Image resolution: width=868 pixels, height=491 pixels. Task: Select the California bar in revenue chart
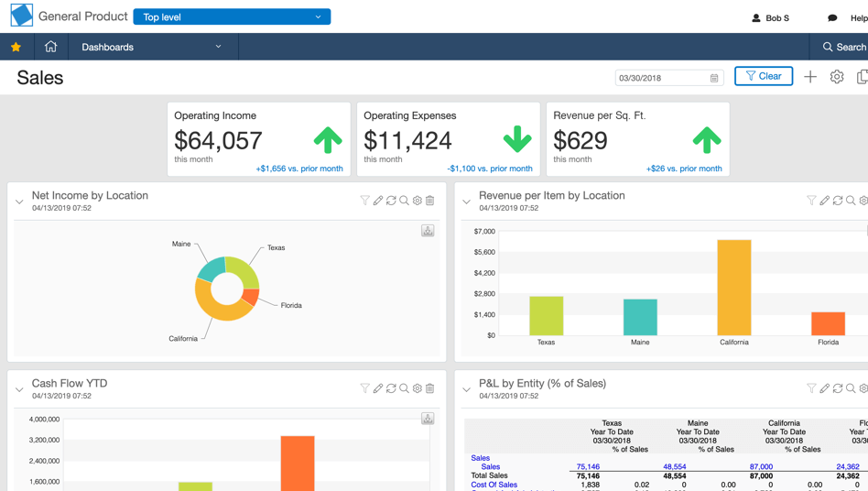[x=734, y=288]
